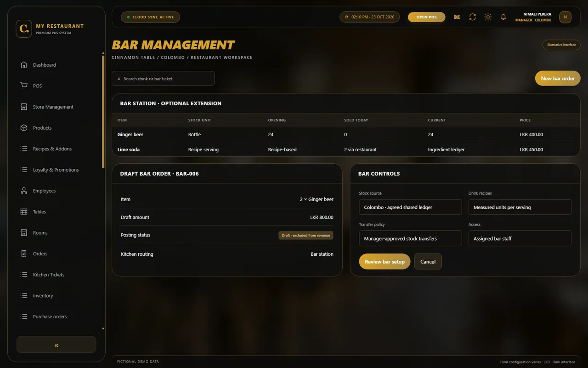Image resolution: width=588 pixels, height=368 pixels.
Task: Open the Transfer policy field
Action: [410, 238]
